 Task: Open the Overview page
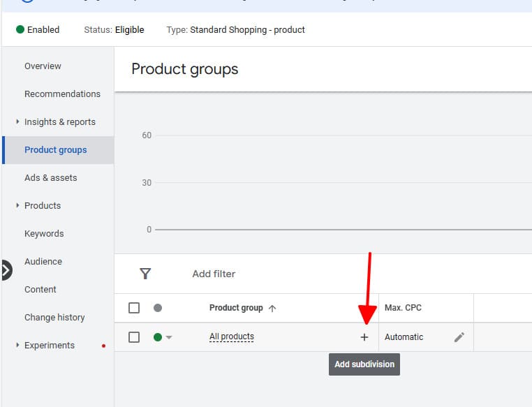[x=43, y=66]
